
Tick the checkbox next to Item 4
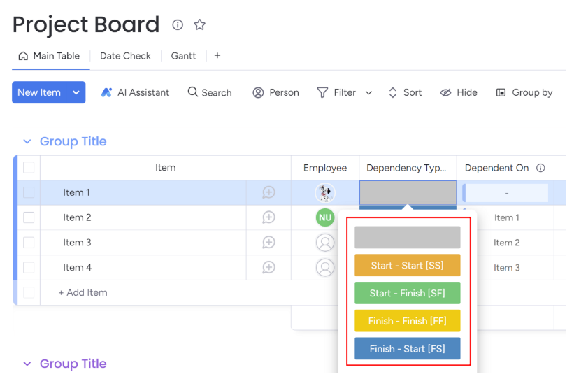pyautogui.click(x=29, y=268)
